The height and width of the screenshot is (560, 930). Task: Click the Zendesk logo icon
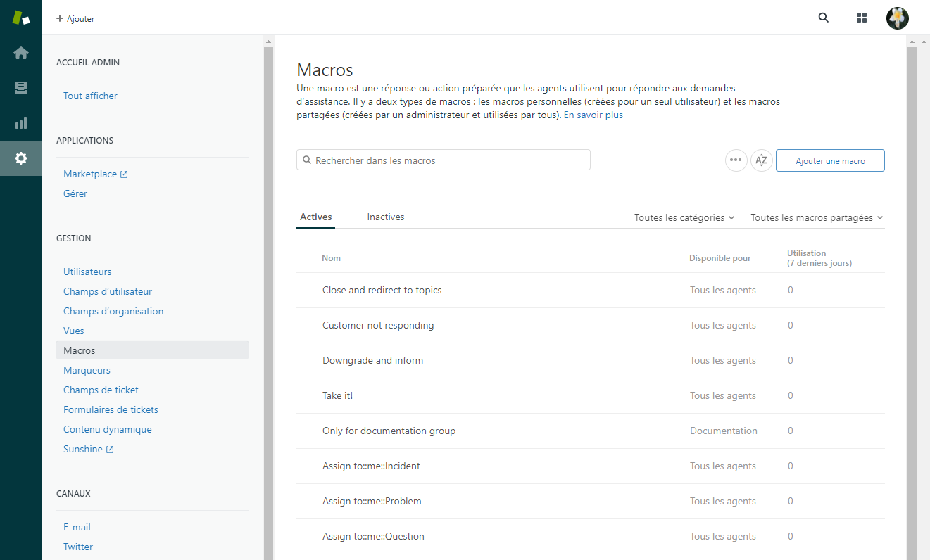(21, 18)
